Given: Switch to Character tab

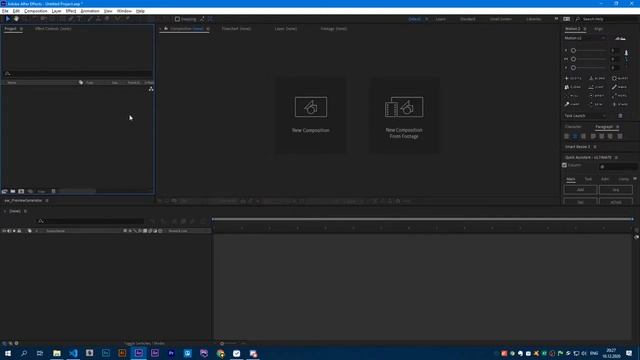Looking at the screenshot, I should 573,127.
